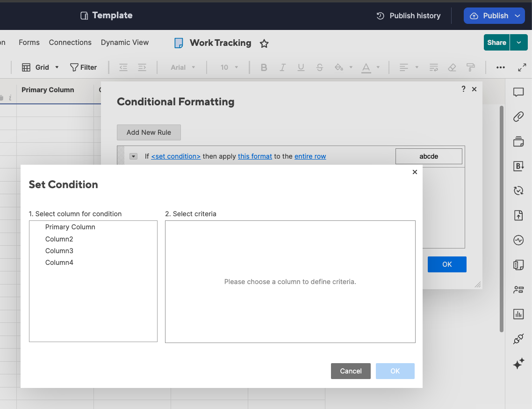Open the Attachments panel
This screenshot has height=409, width=532.
(518, 117)
